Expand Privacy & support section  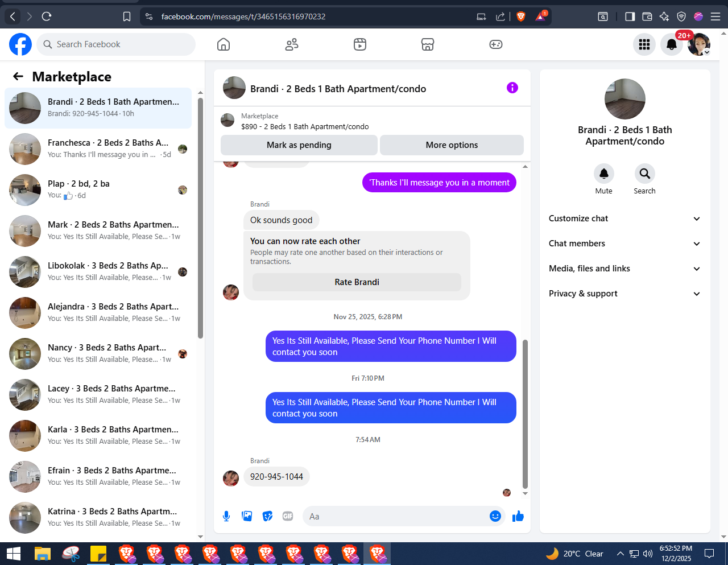tap(624, 294)
